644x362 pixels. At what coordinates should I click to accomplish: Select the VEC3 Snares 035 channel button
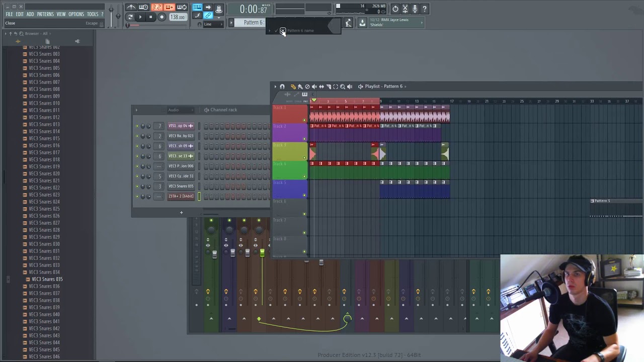[x=181, y=186]
